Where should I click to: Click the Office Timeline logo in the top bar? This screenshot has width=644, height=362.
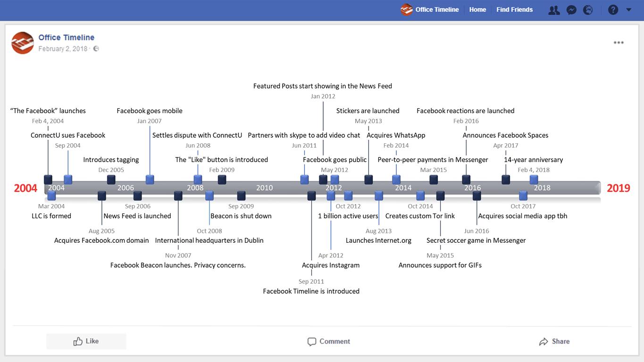tap(407, 9)
